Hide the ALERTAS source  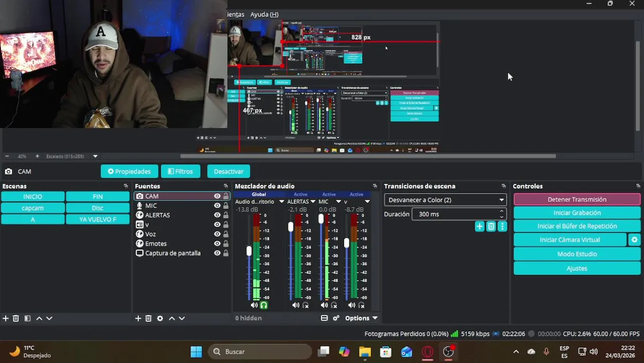217,215
